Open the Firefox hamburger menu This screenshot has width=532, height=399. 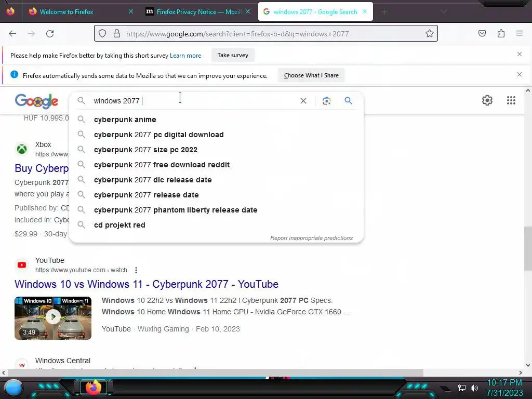(x=520, y=34)
